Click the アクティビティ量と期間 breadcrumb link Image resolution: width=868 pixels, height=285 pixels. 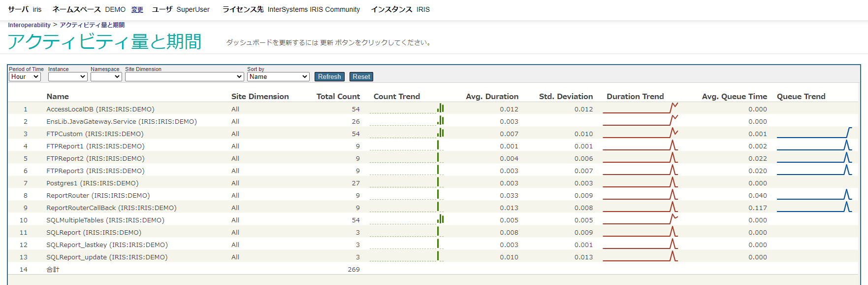[92, 25]
